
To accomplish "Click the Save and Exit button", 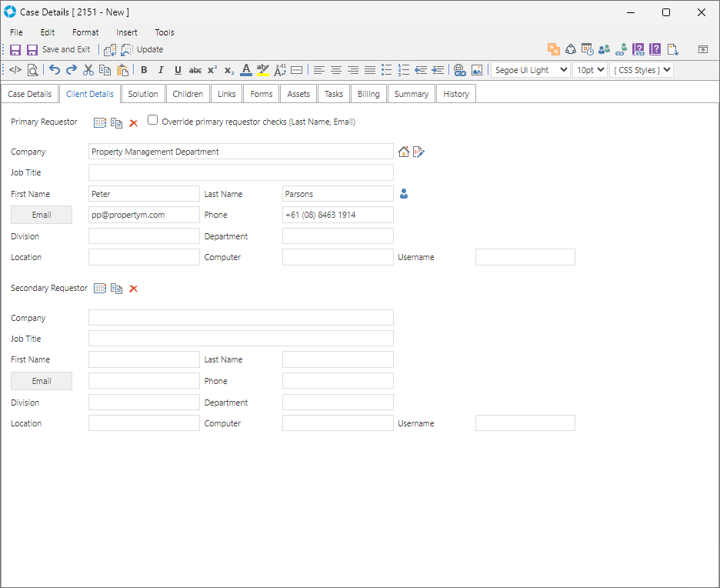I will tap(58, 49).
